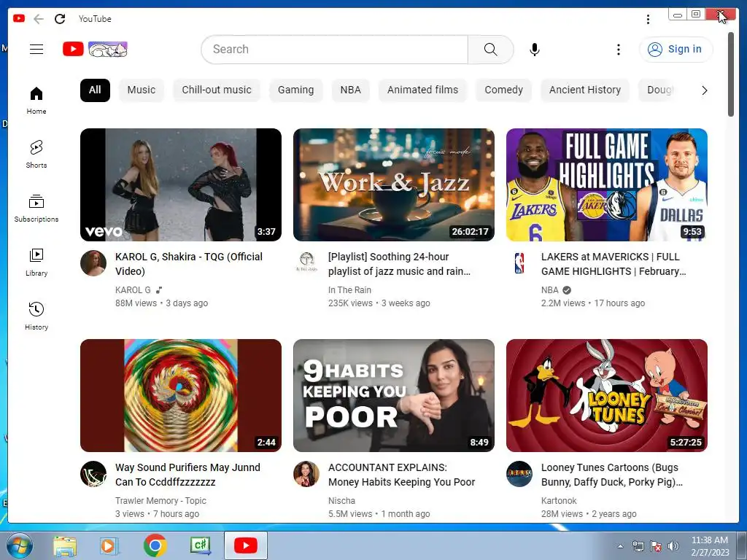The image size is (747, 560).
Task: Open Trawler Memory - Topic channel link
Action: coord(160,501)
